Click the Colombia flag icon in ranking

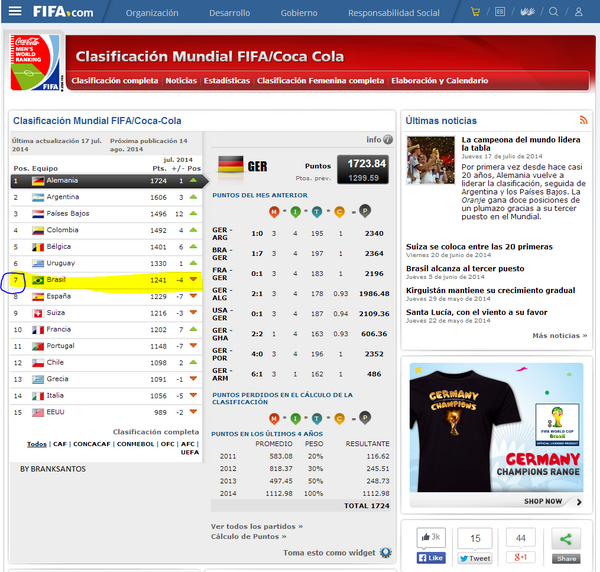[x=38, y=230]
